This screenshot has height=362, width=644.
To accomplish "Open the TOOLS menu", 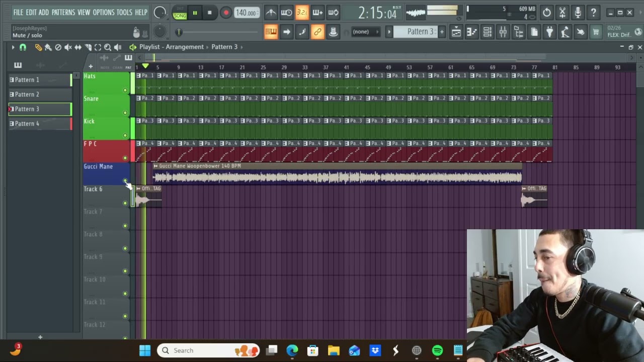I will 125,12.
